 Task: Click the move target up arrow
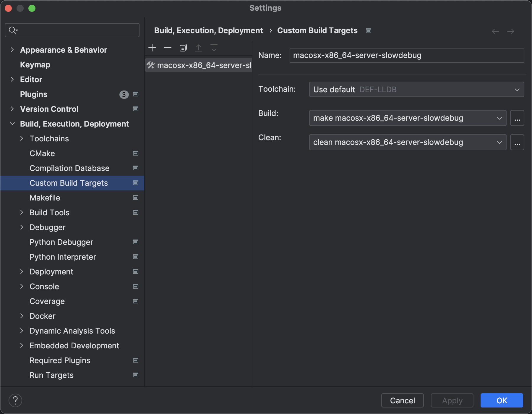point(199,48)
